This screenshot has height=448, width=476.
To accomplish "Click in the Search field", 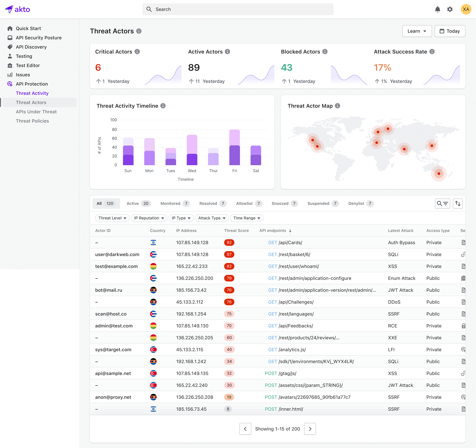I will [x=238, y=9].
